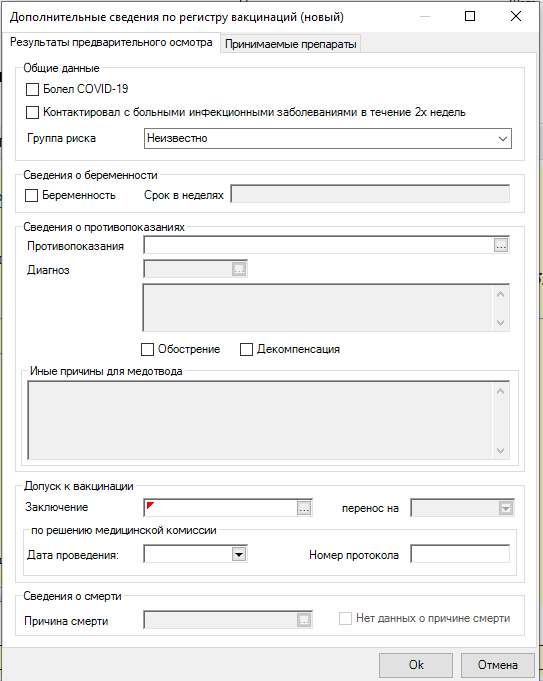This screenshot has width=543, height=681.
Task: Click the Диагноз ellipsis lookup button
Action: [x=239, y=269]
